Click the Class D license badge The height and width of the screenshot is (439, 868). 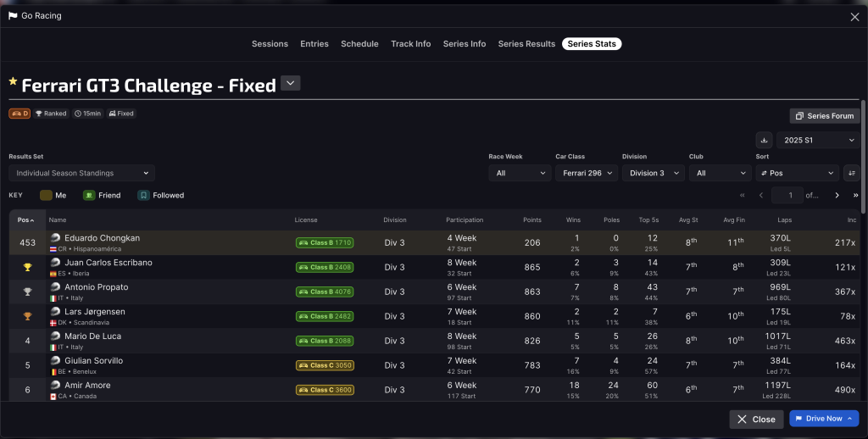click(19, 114)
